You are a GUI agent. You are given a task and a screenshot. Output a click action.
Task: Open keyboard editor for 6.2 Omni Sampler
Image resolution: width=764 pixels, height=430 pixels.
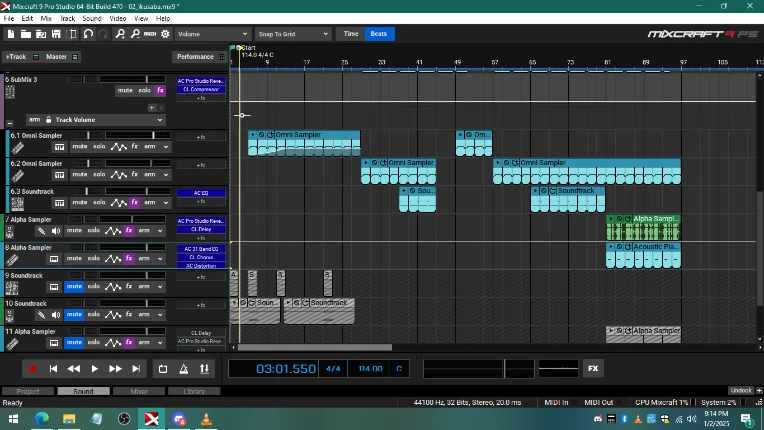point(59,175)
